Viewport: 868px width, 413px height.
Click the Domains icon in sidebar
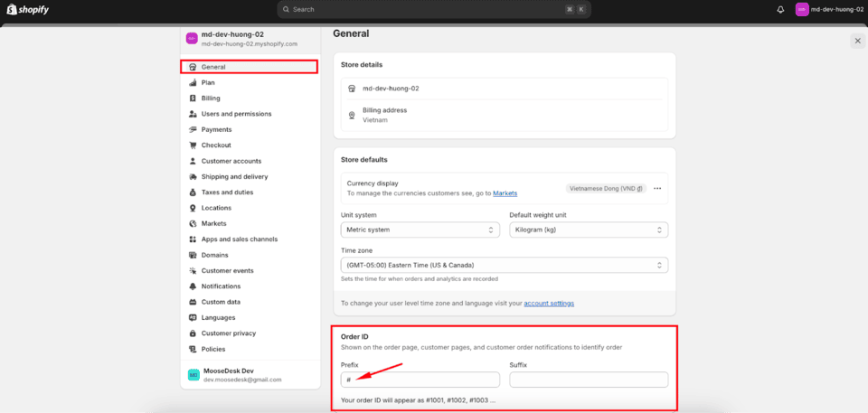click(193, 255)
